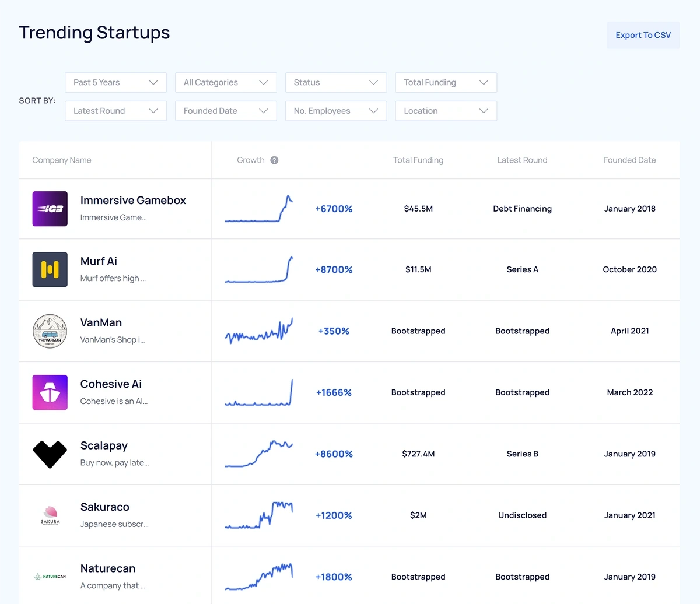Screen dimensions: 700x604
Task: Click the January 2018 founded date
Action: 630,209
